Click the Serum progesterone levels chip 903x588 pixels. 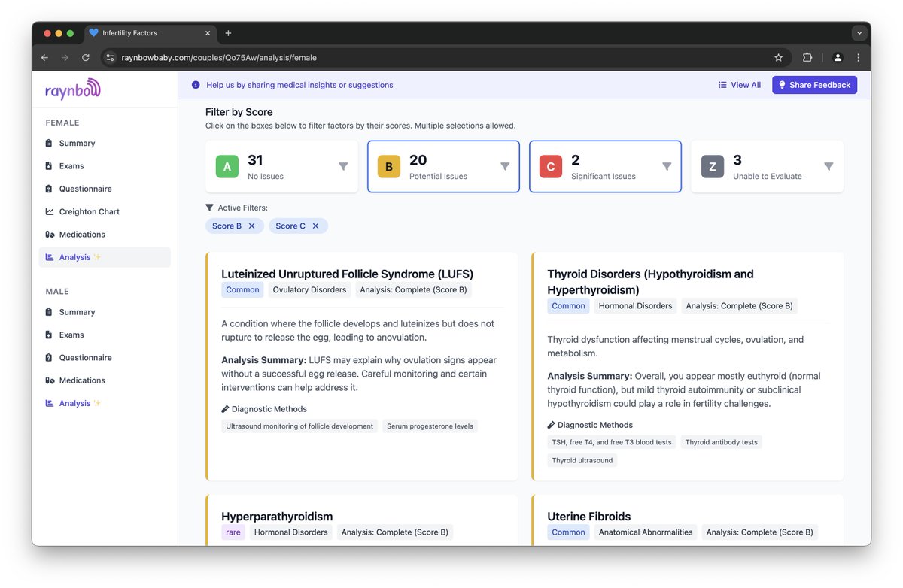(430, 426)
